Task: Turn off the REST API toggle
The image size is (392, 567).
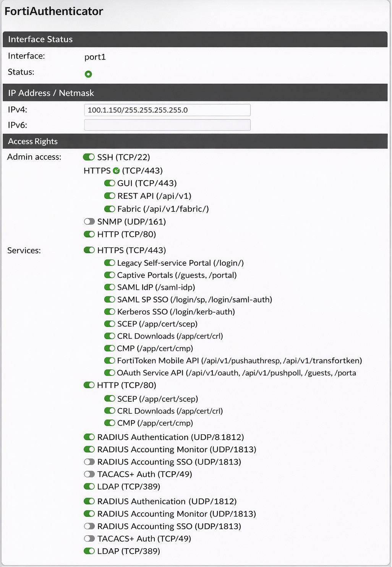Action: point(110,196)
